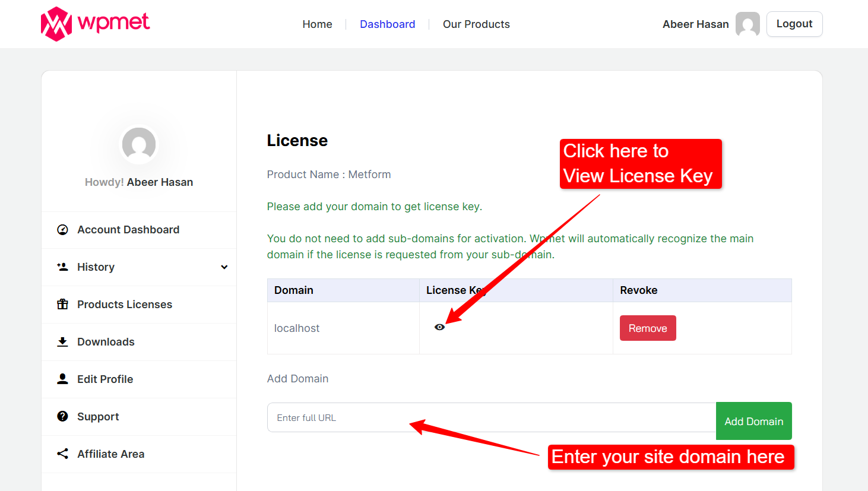
Task: Click the user avatar in header
Action: [x=747, y=24]
